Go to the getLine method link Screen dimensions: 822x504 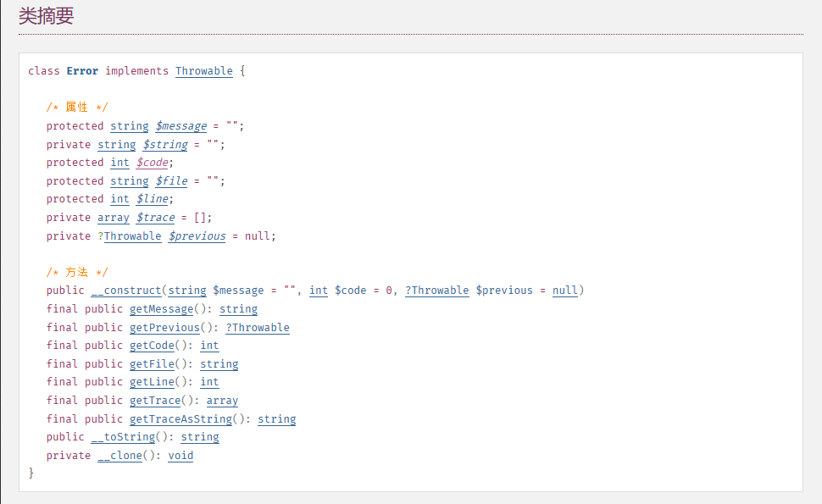pyautogui.click(x=152, y=382)
